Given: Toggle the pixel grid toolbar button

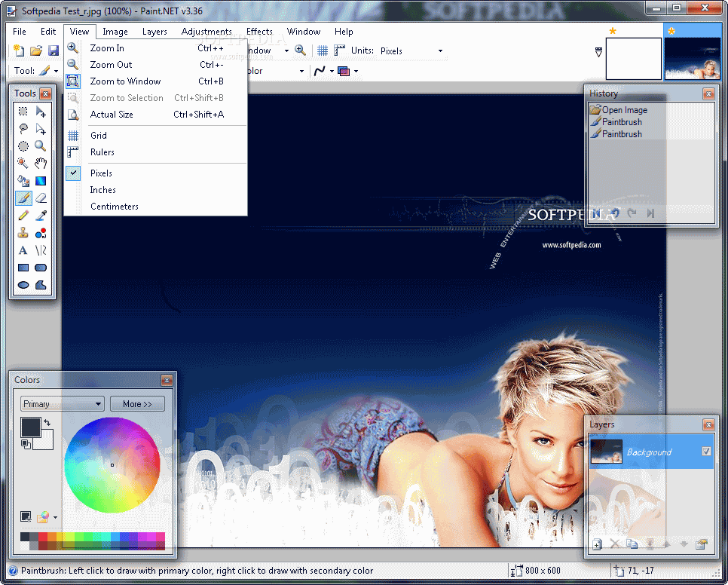Looking at the screenshot, I should (323, 51).
